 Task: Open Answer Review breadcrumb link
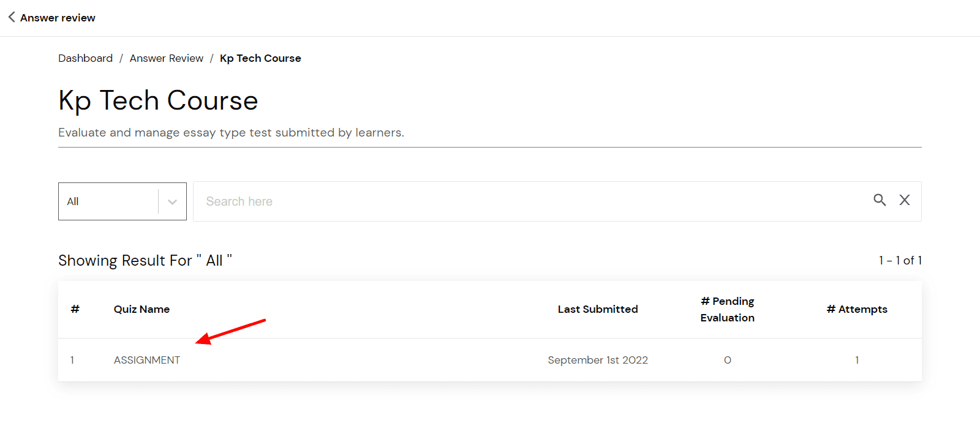166,58
